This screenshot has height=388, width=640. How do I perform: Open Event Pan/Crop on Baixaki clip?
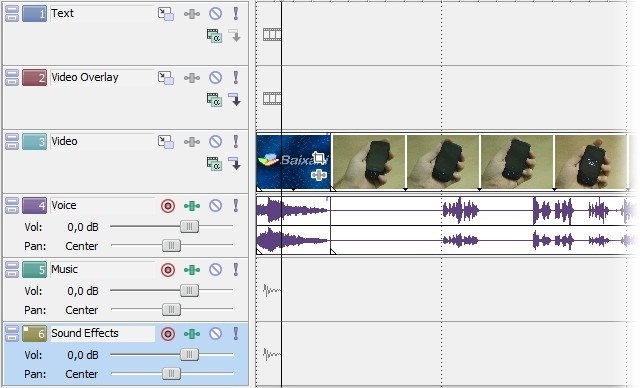pos(319,158)
